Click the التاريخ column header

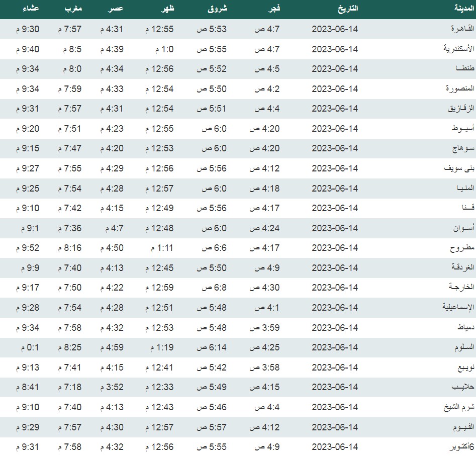click(x=346, y=9)
